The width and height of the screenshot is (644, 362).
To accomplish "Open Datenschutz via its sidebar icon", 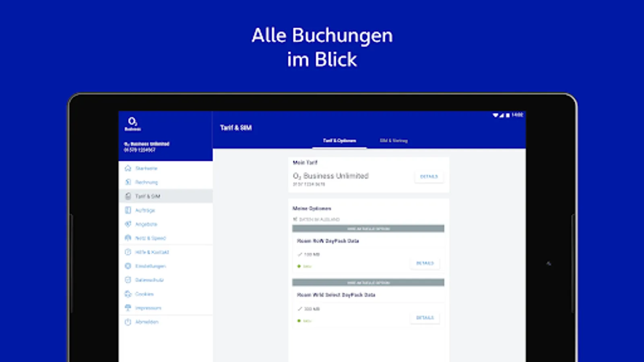I will pyautogui.click(x=128, y=280).
